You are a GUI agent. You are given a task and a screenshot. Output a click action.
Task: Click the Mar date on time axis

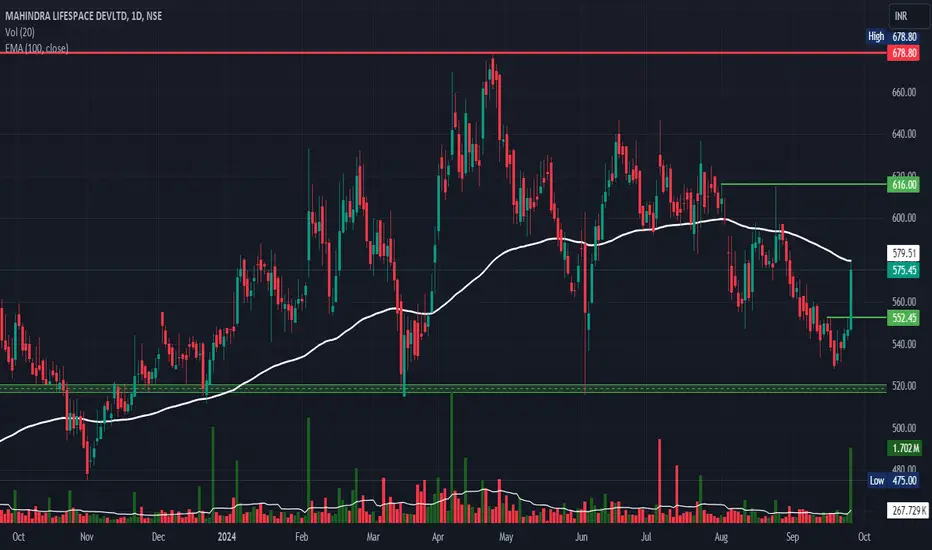tap(373, 537)
